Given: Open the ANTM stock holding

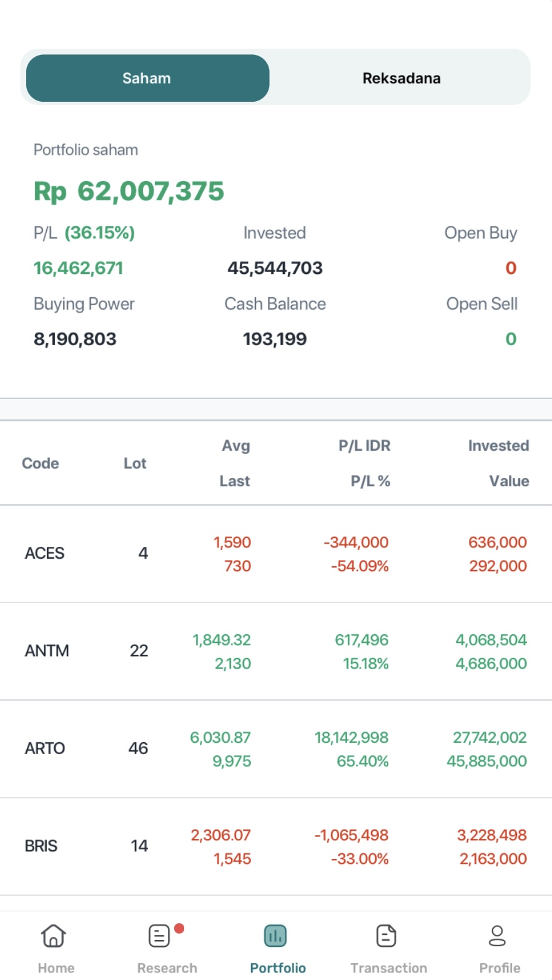Looking at the screenshot, I should point(47,651).
